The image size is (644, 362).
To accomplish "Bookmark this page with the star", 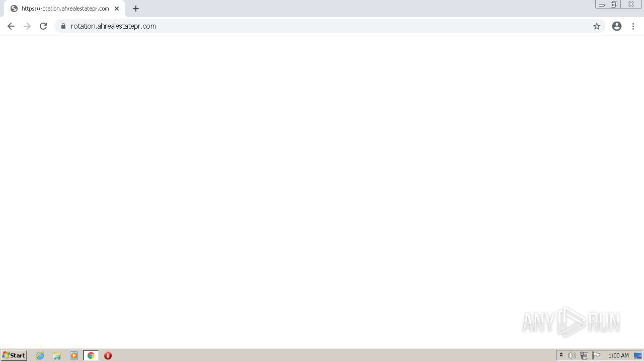I will [597, 26].
